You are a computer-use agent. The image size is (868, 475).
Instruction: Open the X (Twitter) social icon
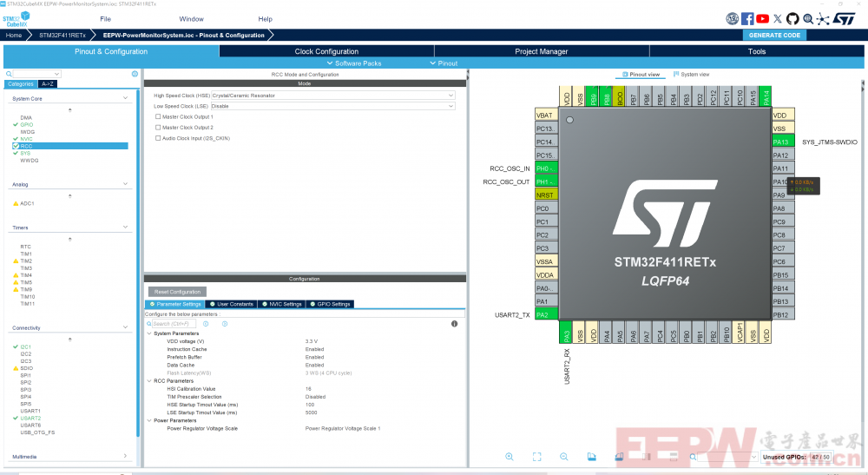click(778, 19)
